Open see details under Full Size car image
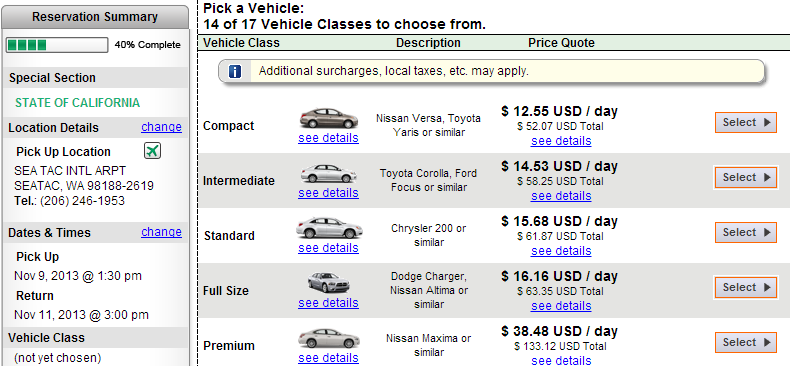The height and width of the screenshot is (366, 790). (x=328, y=302)
